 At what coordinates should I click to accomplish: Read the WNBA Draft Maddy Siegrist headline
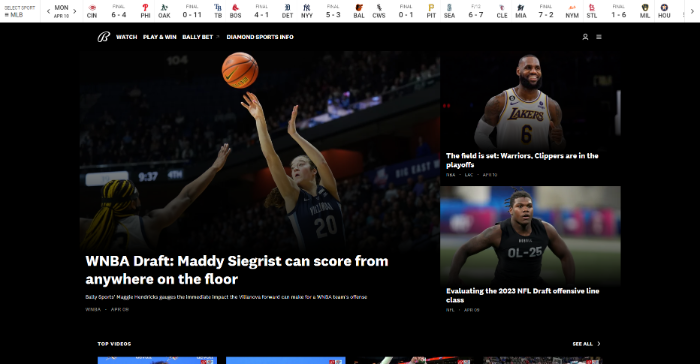[x=237, y=270]
